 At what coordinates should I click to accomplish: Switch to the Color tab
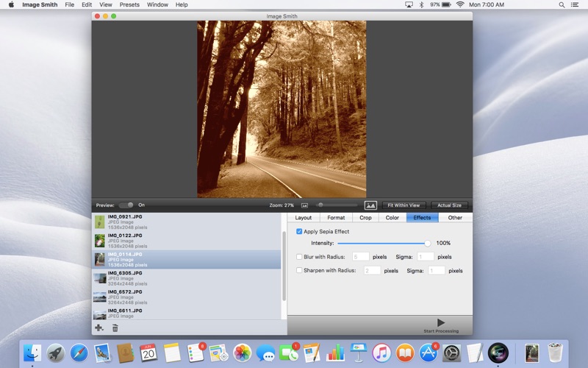[392, 217]
